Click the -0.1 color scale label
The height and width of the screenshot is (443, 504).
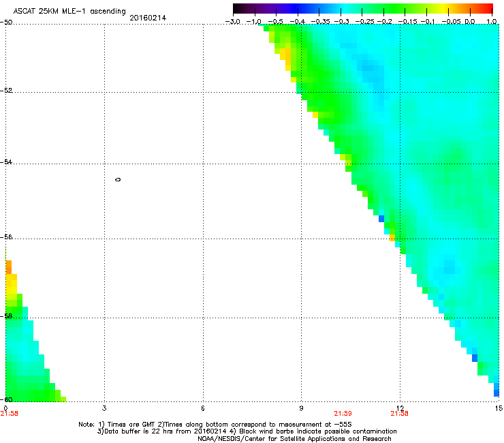428,22
